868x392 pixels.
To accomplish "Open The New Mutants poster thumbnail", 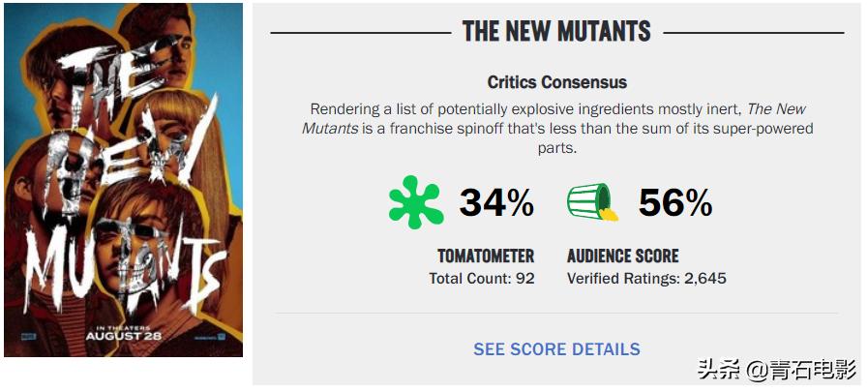I will [x=123, y=180].
